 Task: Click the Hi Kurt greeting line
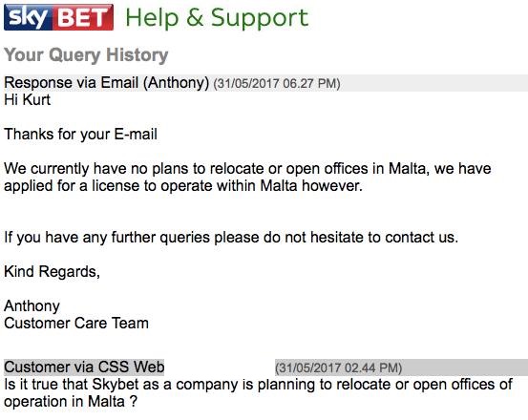(28, 100)
